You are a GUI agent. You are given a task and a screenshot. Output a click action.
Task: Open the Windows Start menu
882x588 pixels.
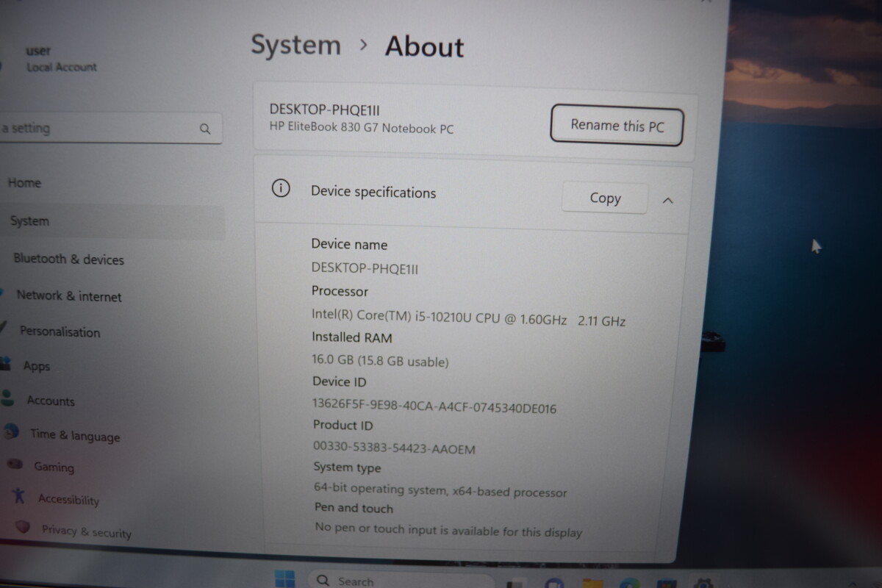point(284,578)
